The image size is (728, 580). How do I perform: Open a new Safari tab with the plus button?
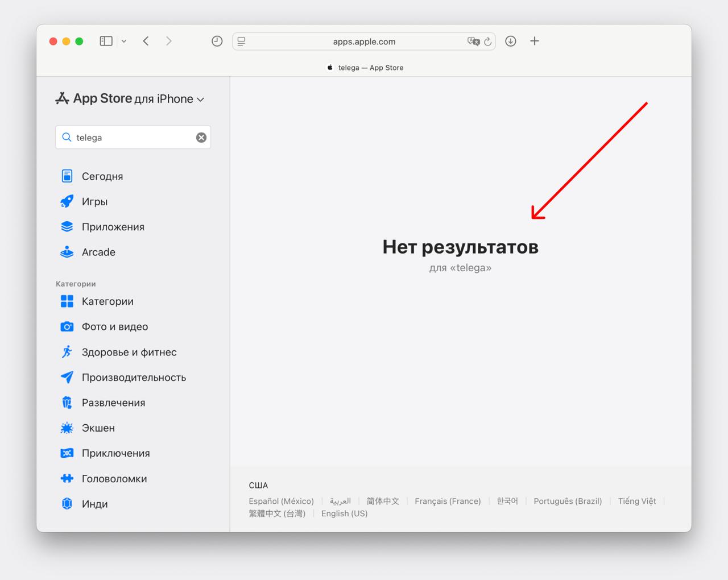coord(534,41)
